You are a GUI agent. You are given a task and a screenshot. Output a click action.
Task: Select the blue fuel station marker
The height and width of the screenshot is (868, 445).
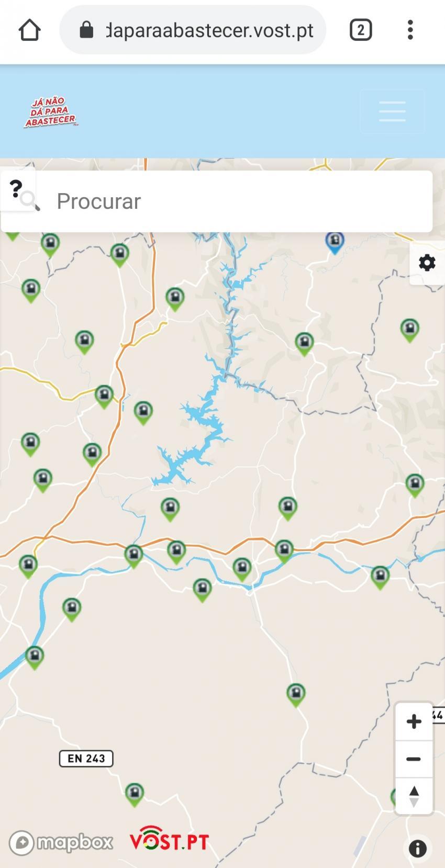click(335, 243)
